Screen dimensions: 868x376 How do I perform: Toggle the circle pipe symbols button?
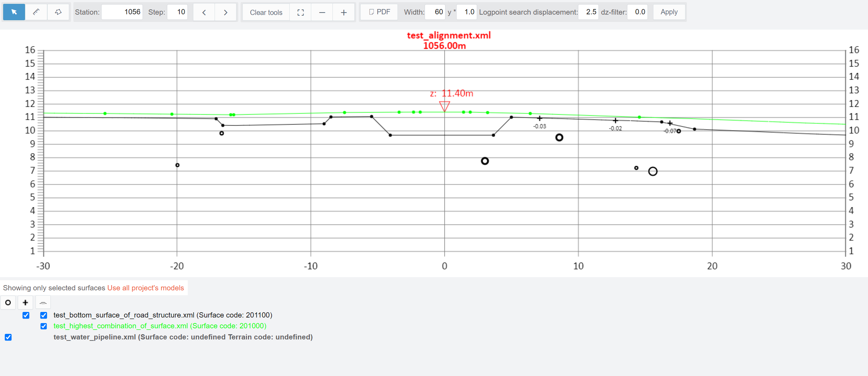pyautogui.click(x=8, y=303)
